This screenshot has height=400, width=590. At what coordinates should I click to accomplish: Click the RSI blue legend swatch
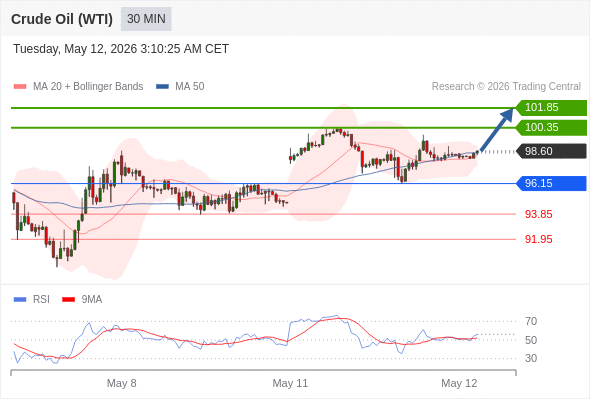coord(20,300)
